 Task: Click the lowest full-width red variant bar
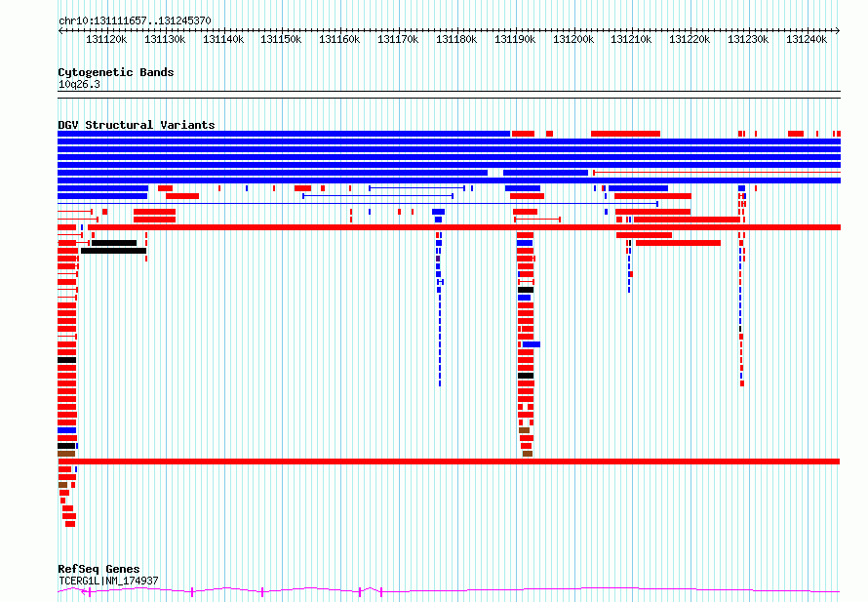click(x=449, y=462)
